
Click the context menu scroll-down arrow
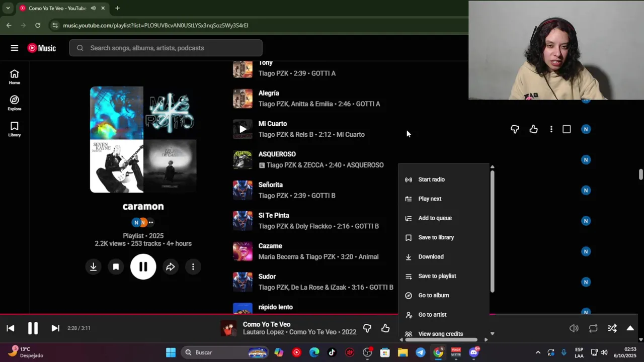click(492, 333)
